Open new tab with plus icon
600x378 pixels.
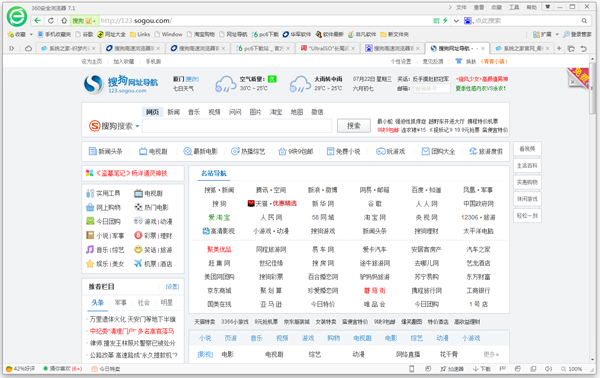[559, 48]
